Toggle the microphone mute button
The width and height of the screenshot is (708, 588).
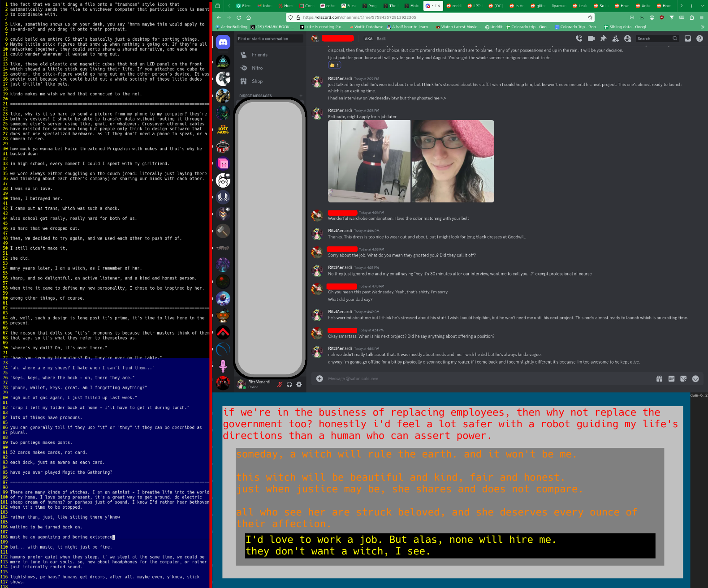(279, 384)
